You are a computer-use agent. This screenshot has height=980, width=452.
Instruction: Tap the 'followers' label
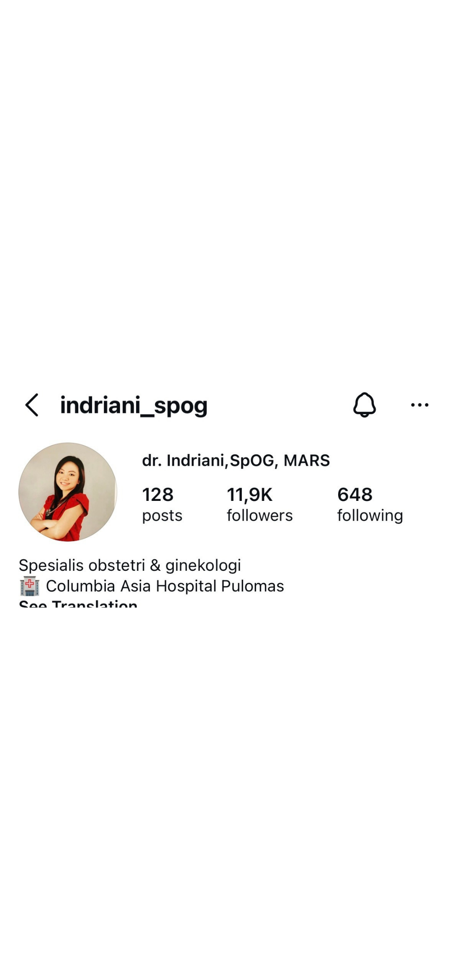[260, 515]
